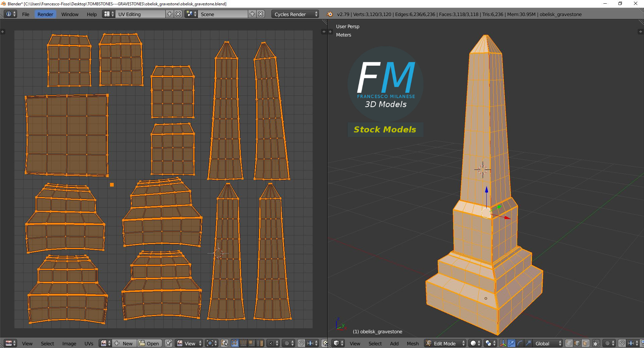
Task: Expand UV editor properties plus tab
Action: point(323,31)
